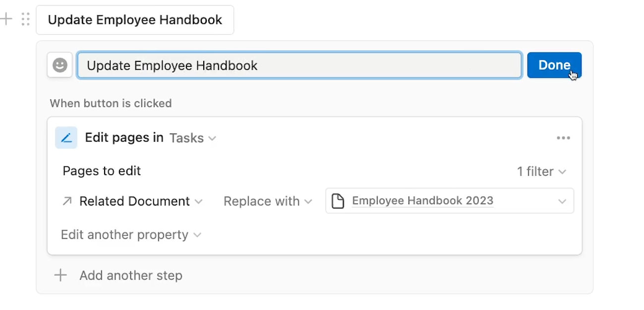Open the Edit another property dropdown
The height and width of the screenshot is (310, 644).
pos(131,235)
